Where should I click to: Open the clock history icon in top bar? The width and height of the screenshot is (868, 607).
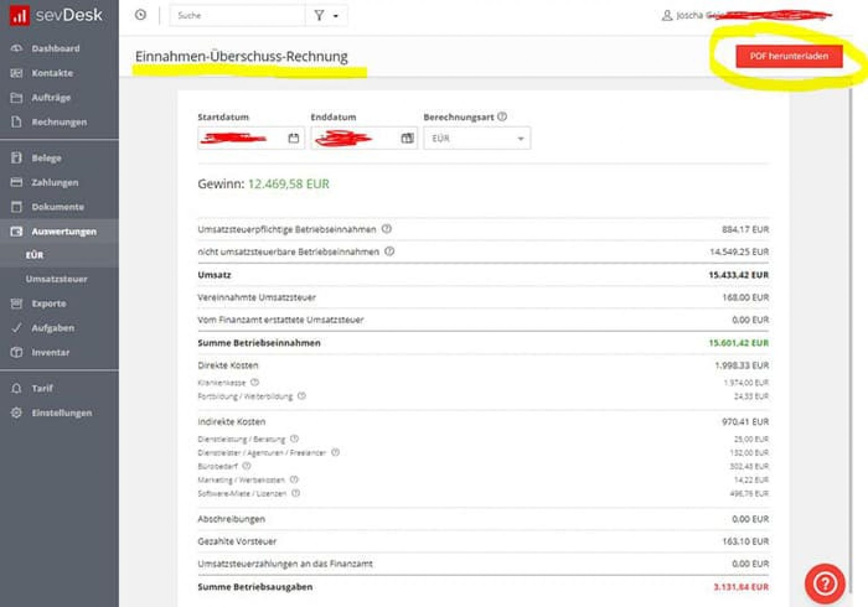pyautogui.click(x=141, y=15)
